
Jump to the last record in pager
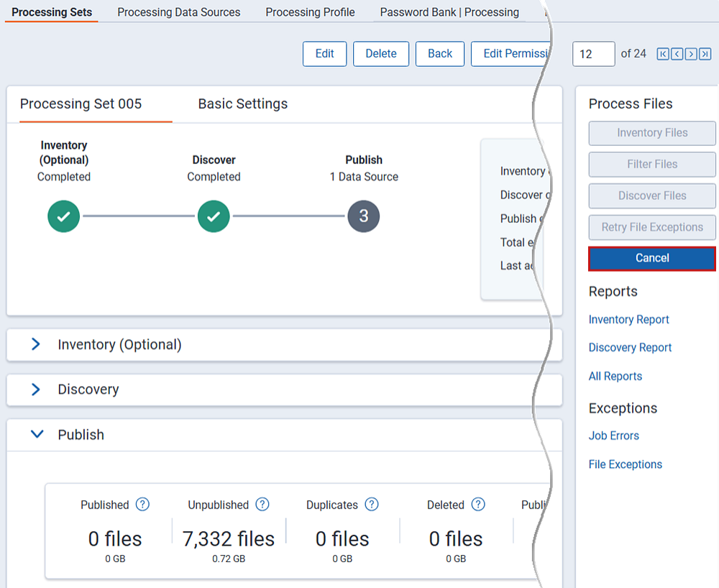pos(705,54)
